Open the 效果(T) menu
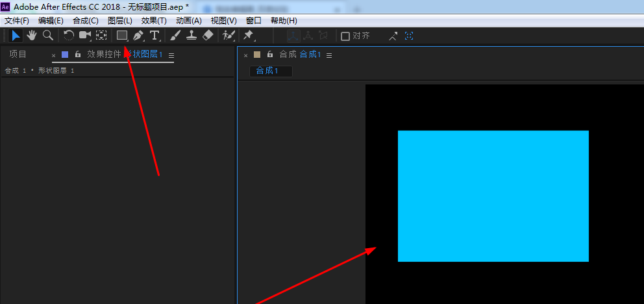Viewport: 644px width, 304px height. coord(154,21)
